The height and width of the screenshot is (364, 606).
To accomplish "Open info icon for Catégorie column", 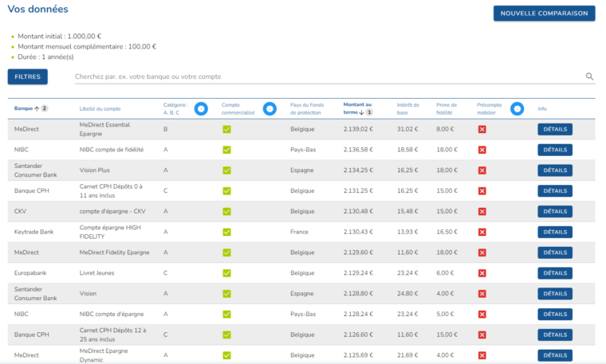I will (201, 108).
